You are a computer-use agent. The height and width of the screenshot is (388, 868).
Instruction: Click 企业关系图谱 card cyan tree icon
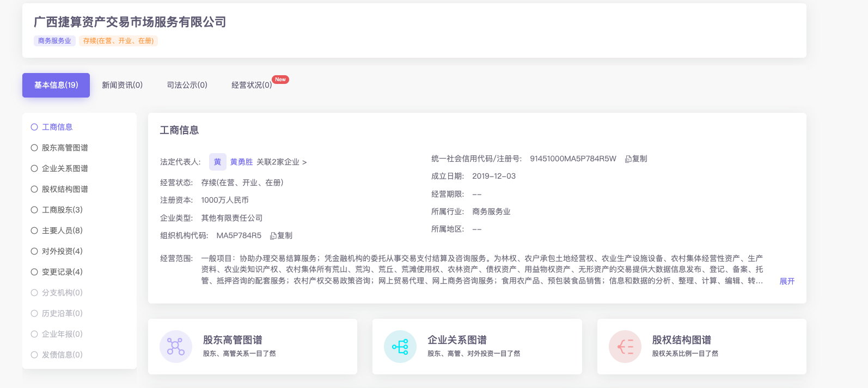400,347
